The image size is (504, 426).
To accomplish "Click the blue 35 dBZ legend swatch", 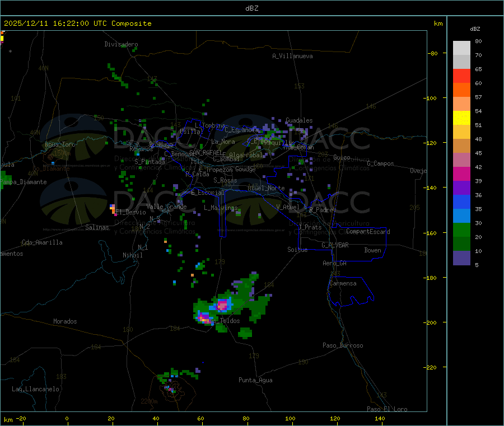I will (461, 202).
